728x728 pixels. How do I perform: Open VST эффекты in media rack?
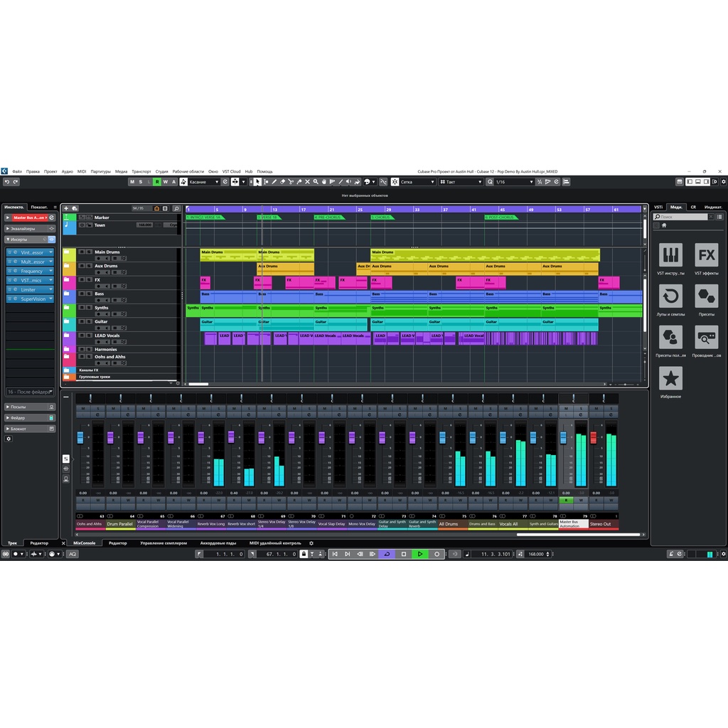707,259
